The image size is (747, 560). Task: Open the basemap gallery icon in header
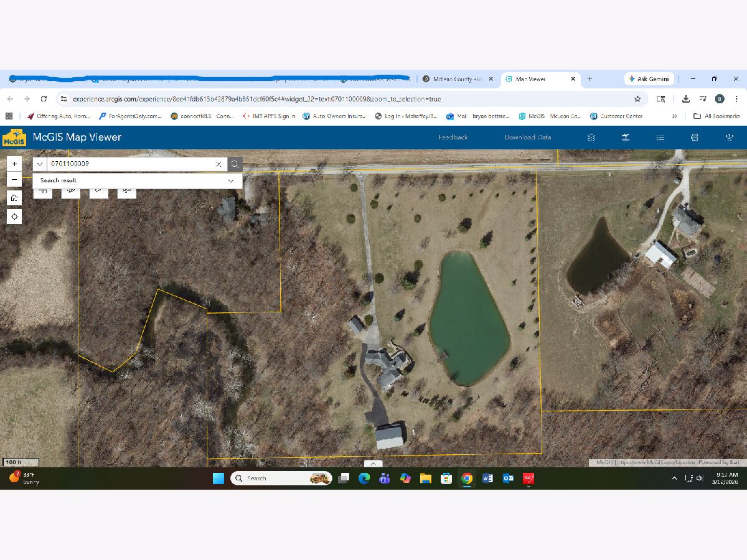pos(626,138)
